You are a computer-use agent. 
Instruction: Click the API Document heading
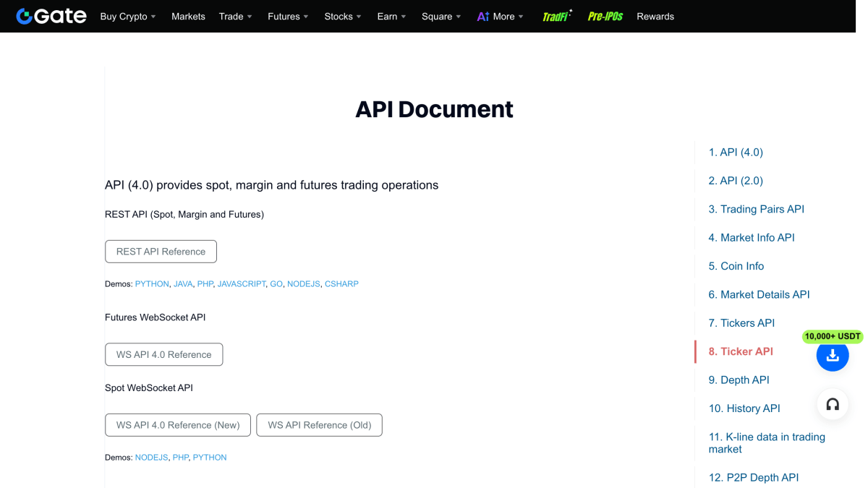coord(434,109)
